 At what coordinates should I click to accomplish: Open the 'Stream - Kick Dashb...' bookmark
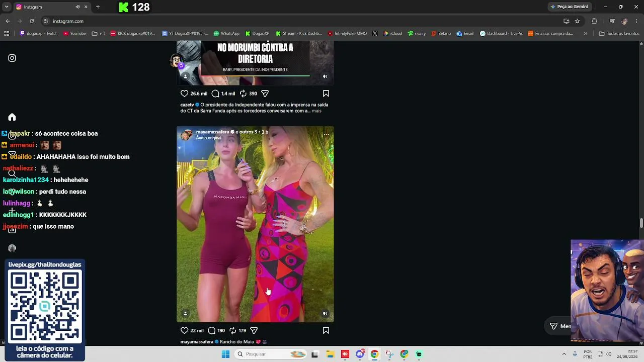pyautogui.click(x=299, y=34)
